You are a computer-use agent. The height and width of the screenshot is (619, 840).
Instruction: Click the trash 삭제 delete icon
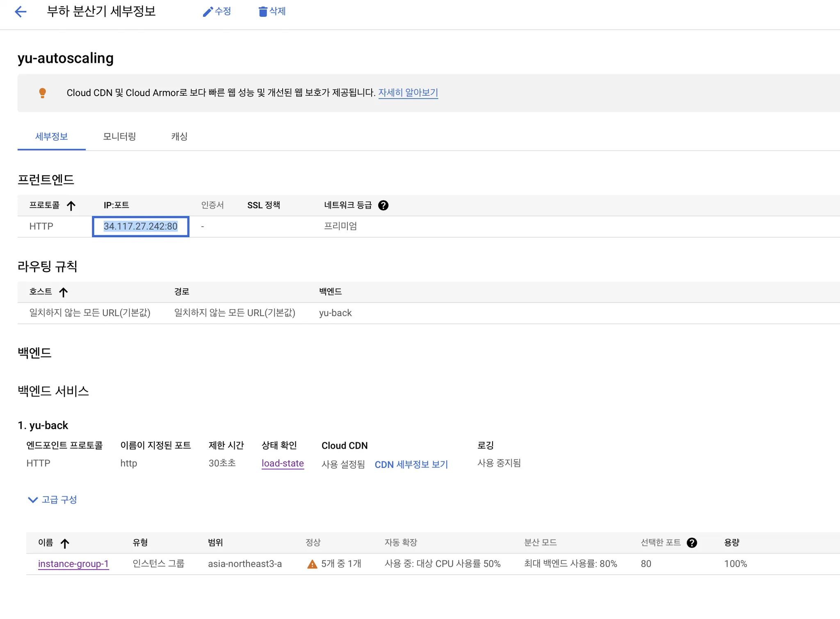[263, 11]
